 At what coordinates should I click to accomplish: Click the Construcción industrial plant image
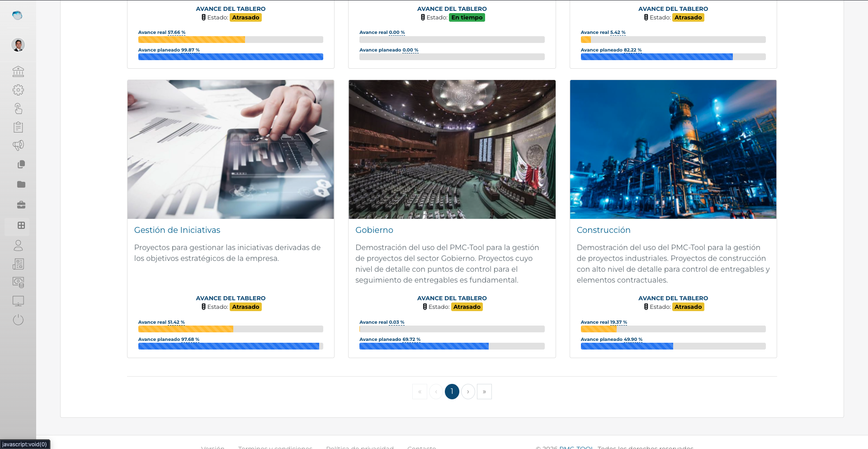[x=673, y=150]
